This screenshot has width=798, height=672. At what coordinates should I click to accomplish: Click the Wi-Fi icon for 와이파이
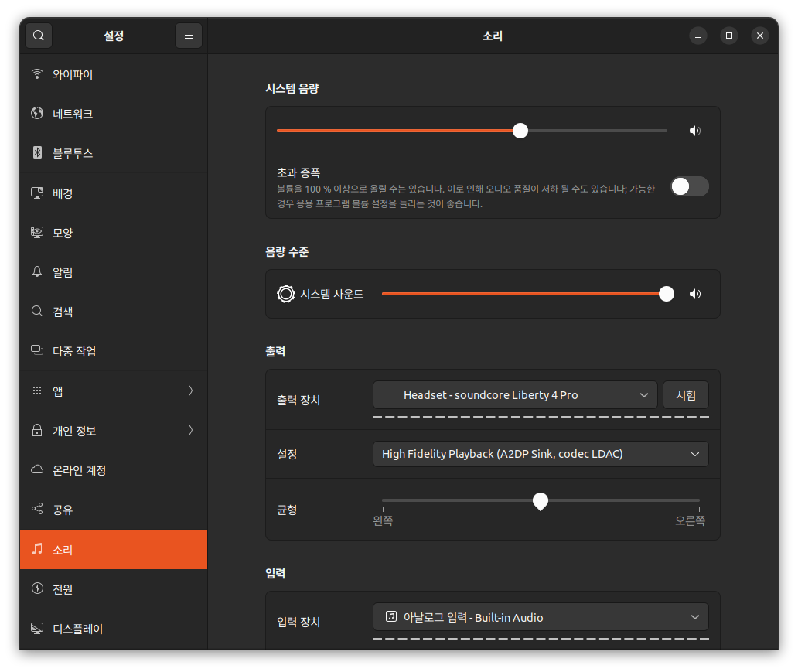point(37,73)
